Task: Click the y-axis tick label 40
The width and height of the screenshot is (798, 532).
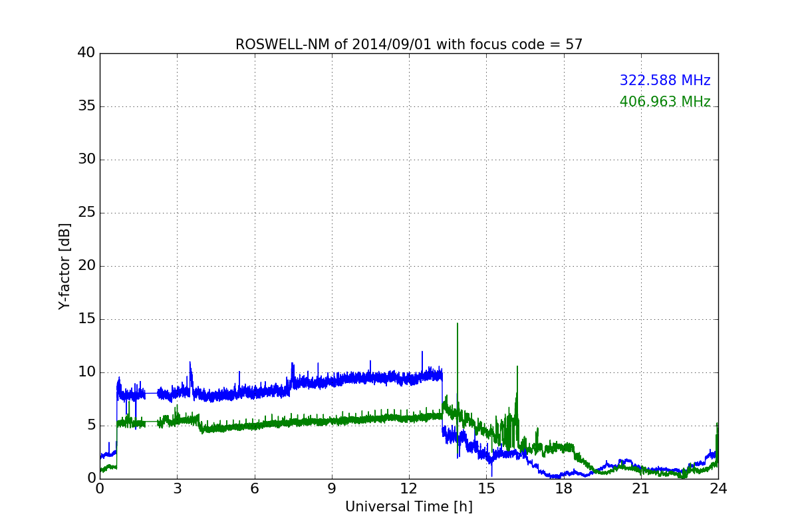Action: point(86,53)
